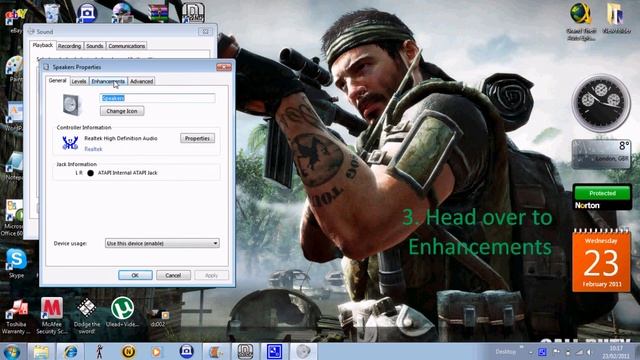Open the Norton icon in the taskbar

point(128,351)
